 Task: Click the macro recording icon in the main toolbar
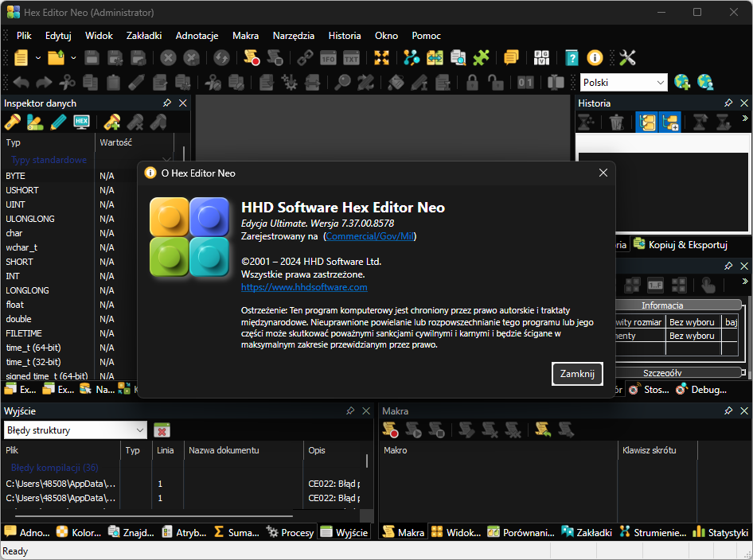click(x=252, y=57)
